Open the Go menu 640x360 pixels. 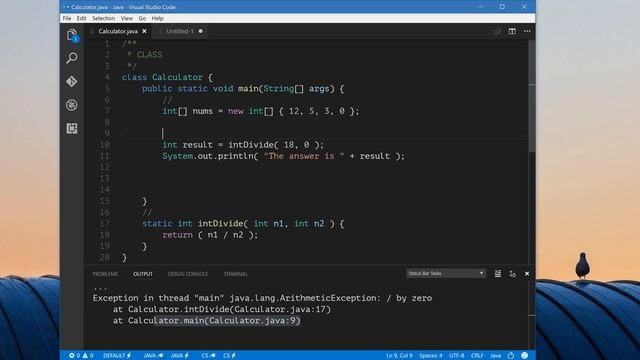pyautogui.click(x=142, y=18)
